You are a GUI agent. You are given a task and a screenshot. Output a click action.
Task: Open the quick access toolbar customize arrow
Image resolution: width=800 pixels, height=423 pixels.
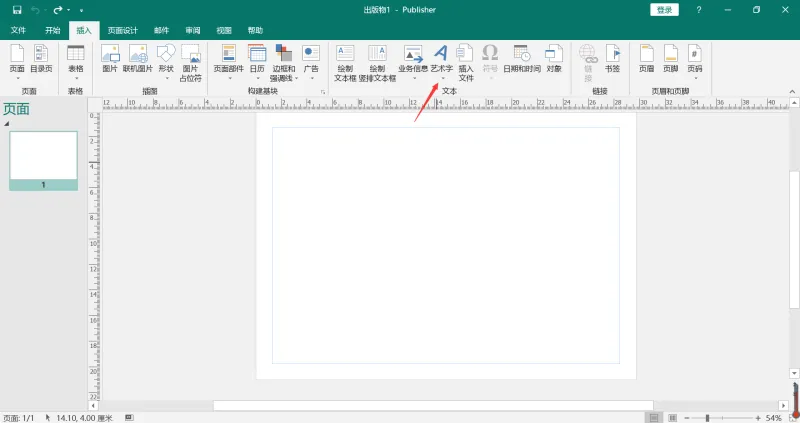(81, 10)
